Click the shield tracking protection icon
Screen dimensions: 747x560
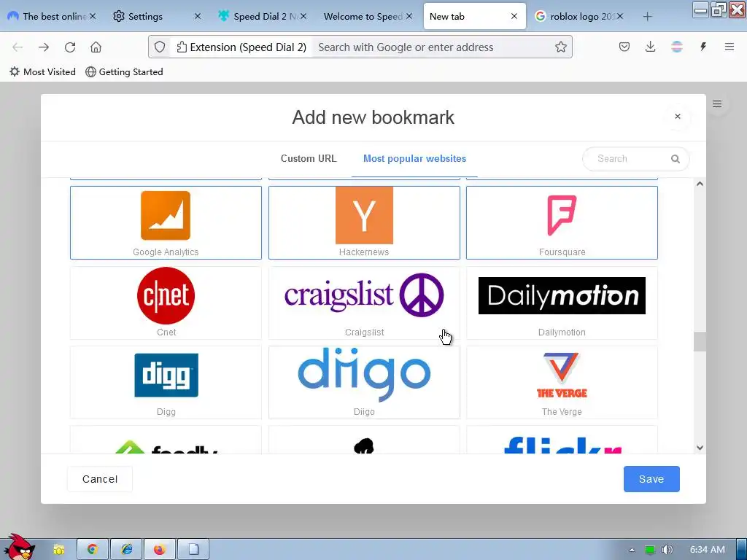pos(160,47)
